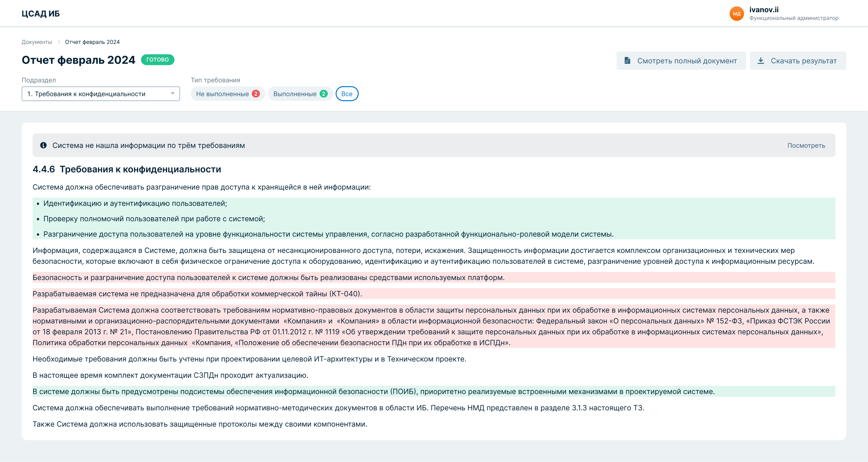The height and width of the screenshot is (462, 868).
Task: Click the ЦСАД ИБ logo
Action: pyautogui.click(x=41, y=14)
